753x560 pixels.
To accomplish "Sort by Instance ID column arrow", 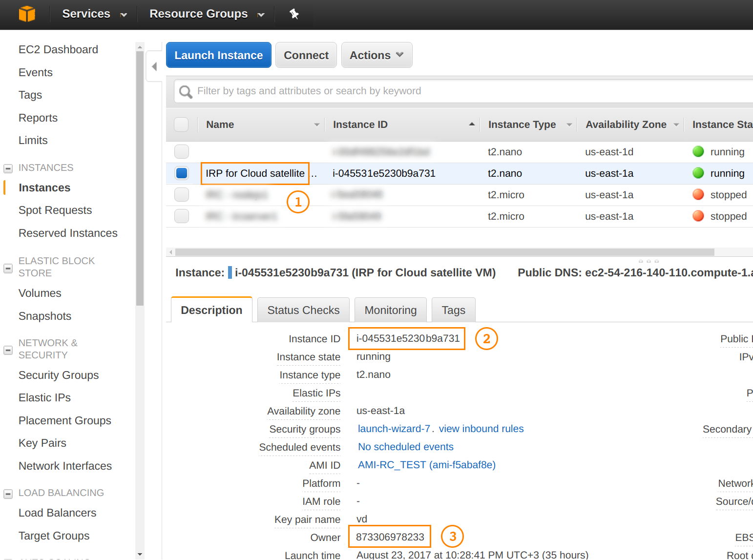I will point(472,124).
